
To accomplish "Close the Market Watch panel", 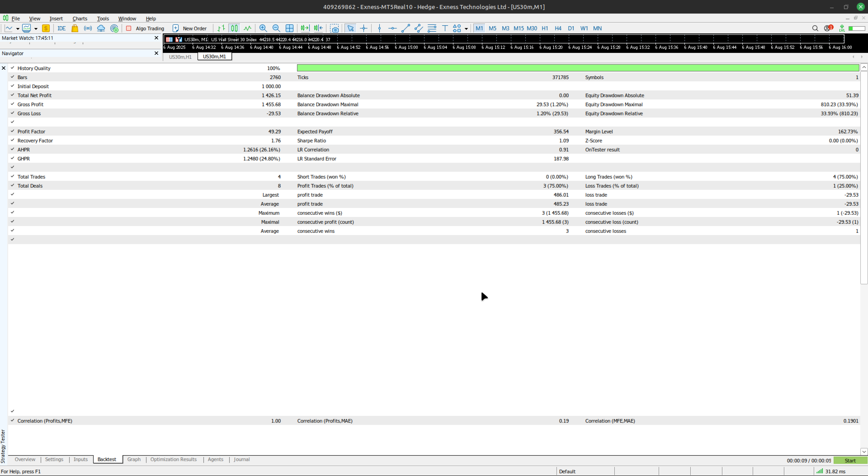I will (x=156, y=38).
